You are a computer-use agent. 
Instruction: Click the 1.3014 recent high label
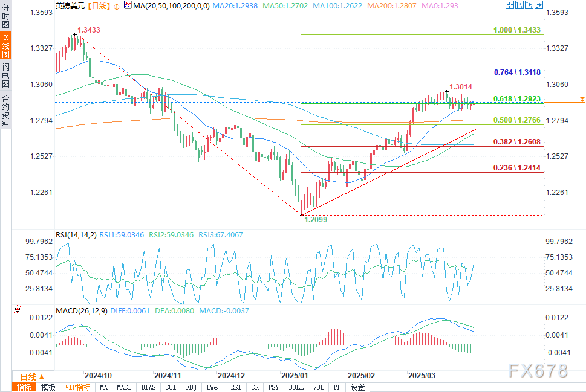tap(461, 86)
